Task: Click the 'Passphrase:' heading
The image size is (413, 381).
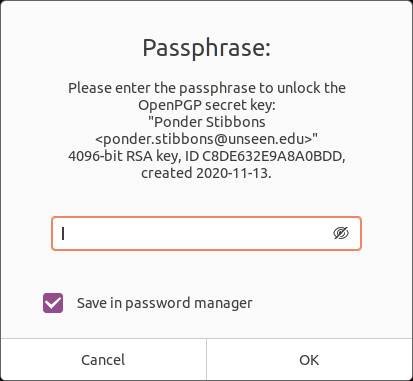Action: click(x=207, y=48)
